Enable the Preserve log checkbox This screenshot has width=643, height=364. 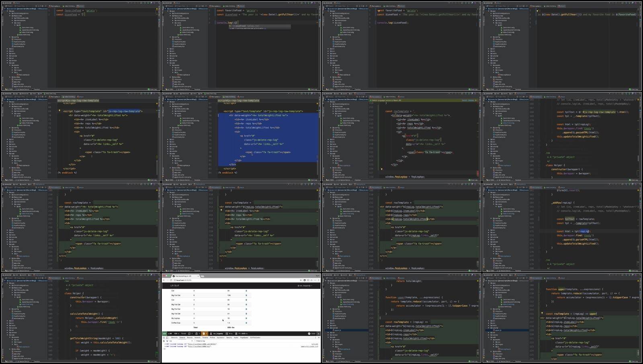pyautogui.click(x=195, y=341)
